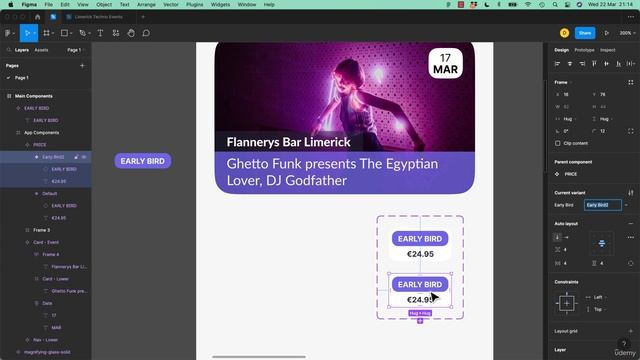Open the Frame tool dropdown arrow

pyautogui.click(x=53, y=33)
